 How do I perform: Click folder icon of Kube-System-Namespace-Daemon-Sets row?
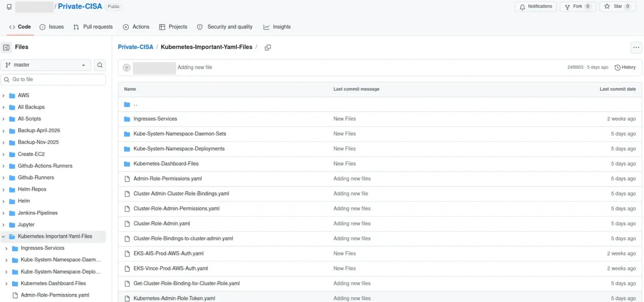127,134
